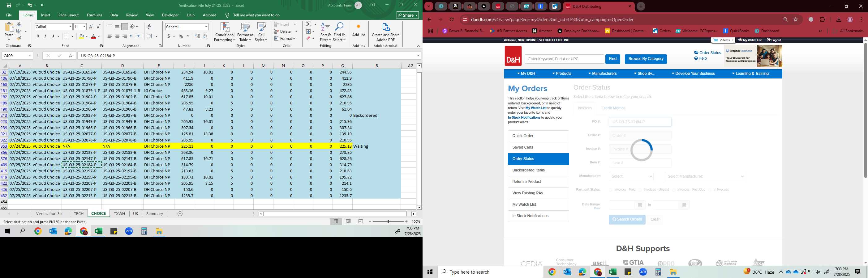Click the Underline button in Excel
Viewport: 868px width, 278px height.
pos(53,36)
